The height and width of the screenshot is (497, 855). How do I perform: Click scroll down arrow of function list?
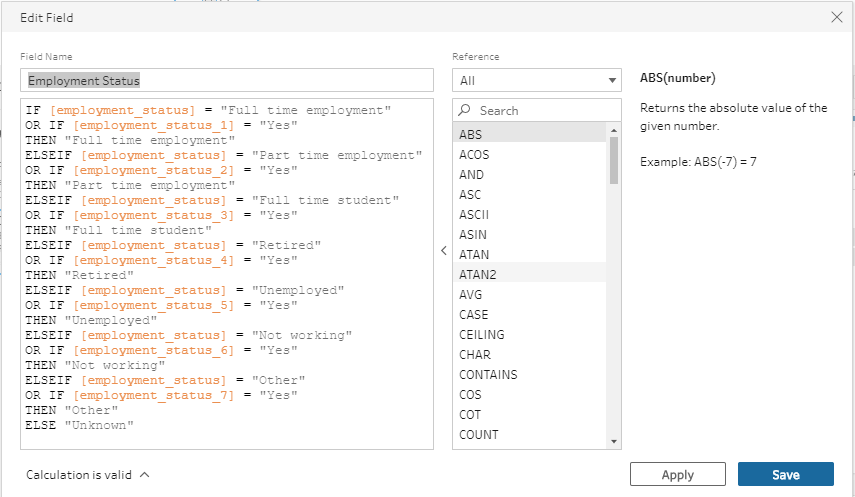point(614,441)
